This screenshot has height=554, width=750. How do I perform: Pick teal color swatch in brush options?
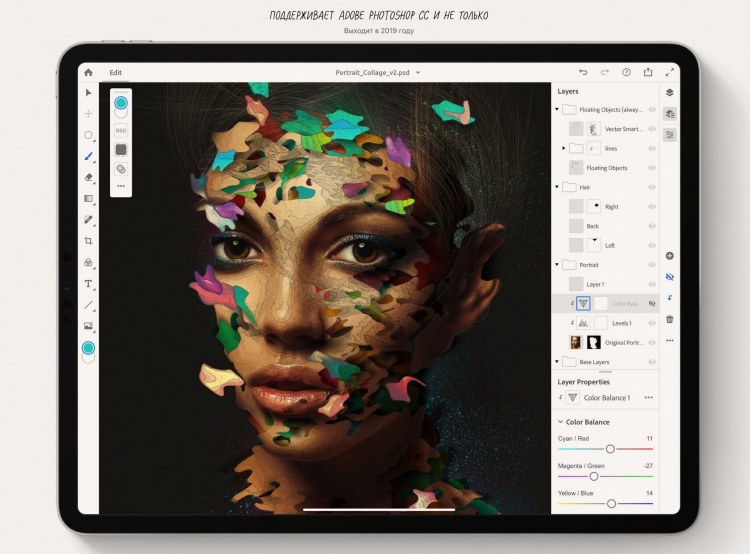[x=121, y=102]
